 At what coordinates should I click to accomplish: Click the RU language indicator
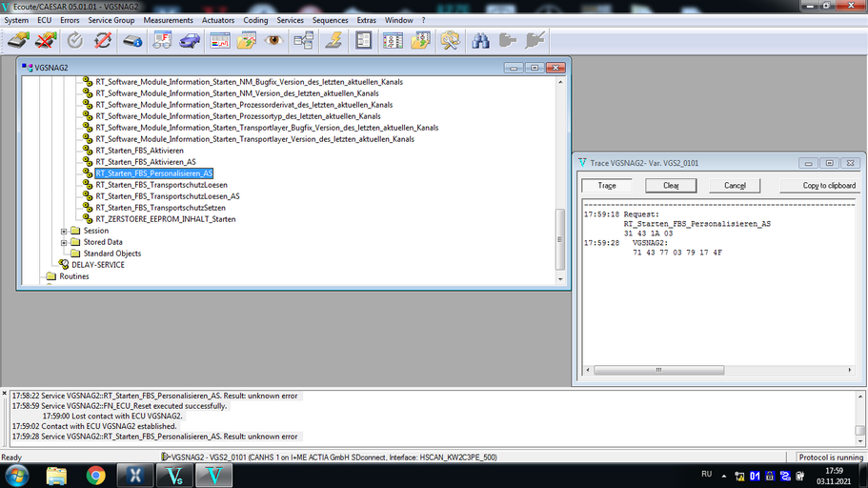tap(706, 474)
